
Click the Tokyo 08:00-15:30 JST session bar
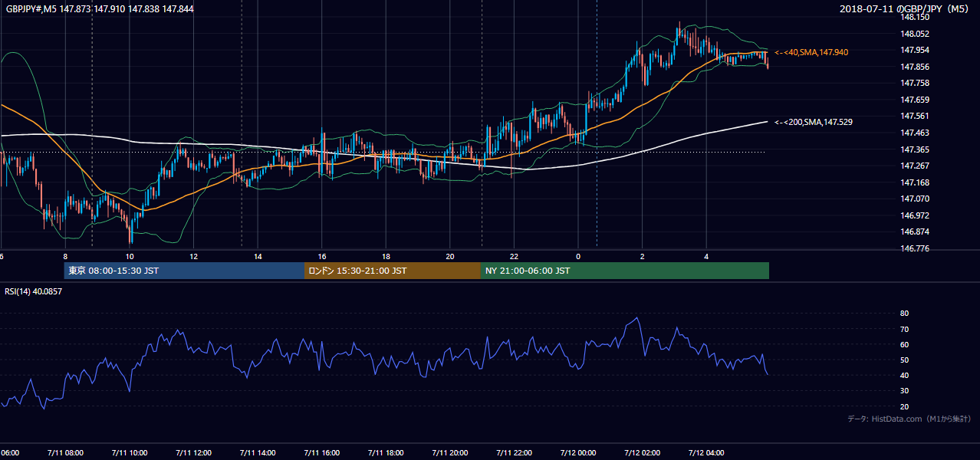pos(184,271)
